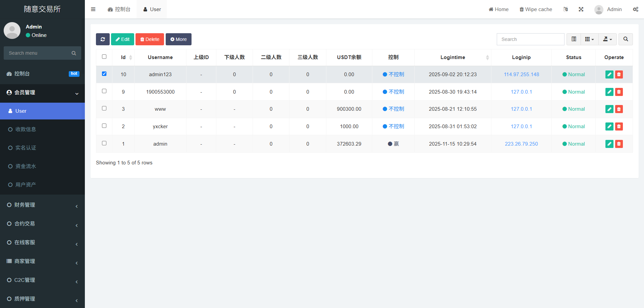This screenshot has width=644, height=308.
Task: Open the export data dropdown
Action: click(x=607, y=39)
